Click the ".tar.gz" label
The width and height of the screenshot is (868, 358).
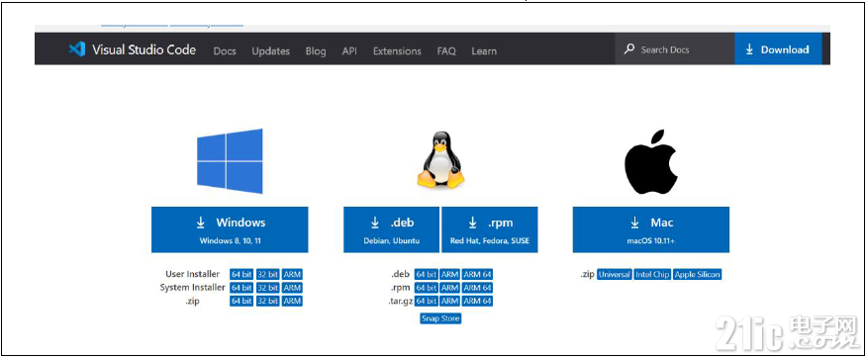coord(400,301)
